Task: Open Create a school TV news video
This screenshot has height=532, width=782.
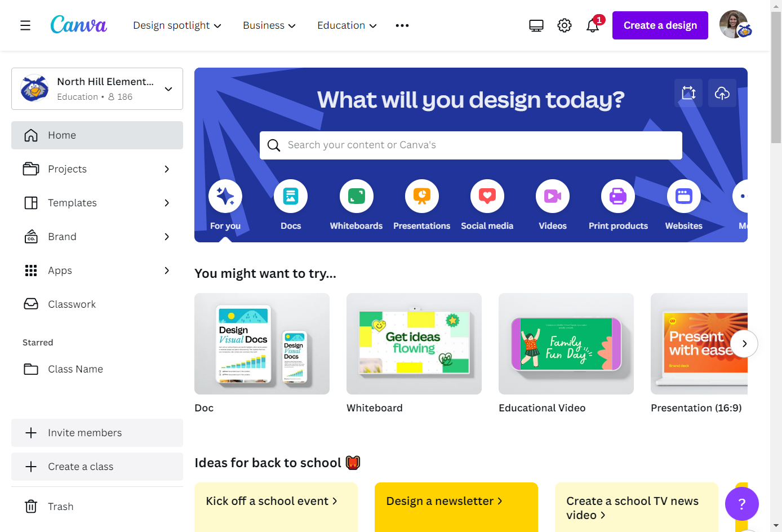Action: pos(637,507)
